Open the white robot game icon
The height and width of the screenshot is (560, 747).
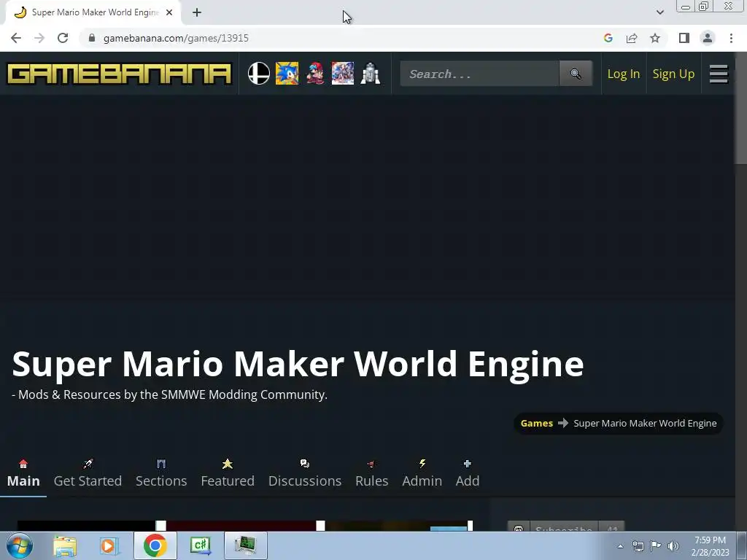pyautogui.click(x=370, y=74)
